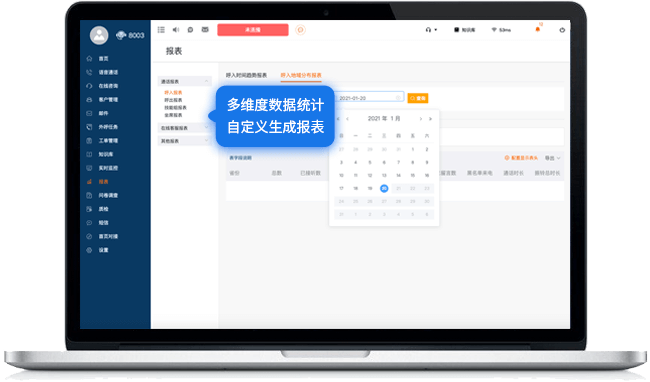Click the 已接听数 answered count column header
The height and width of the screenshot is (382, 650).
coord(310,173)
